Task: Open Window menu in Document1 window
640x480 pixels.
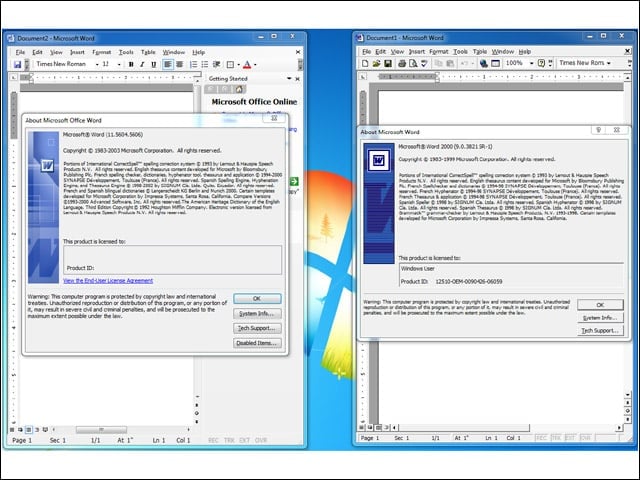Action: [x=502, y=51]
